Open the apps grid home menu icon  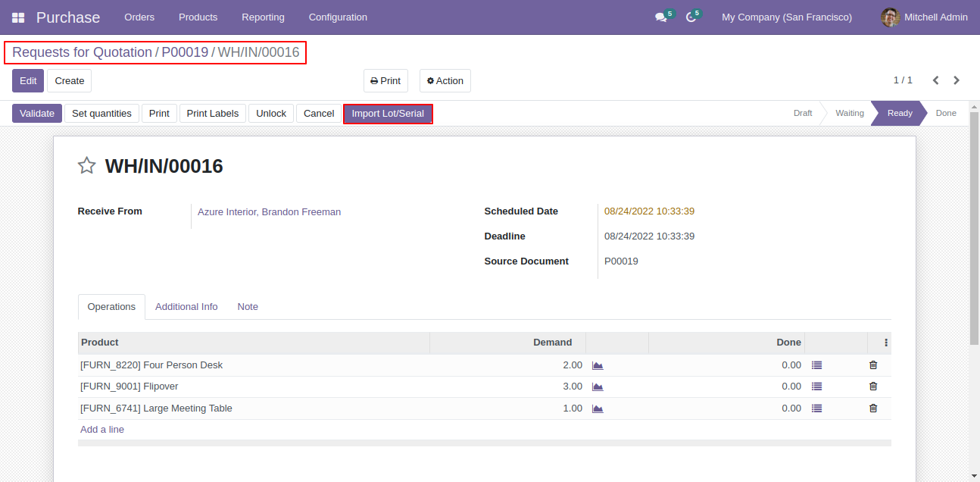point(18,17)
